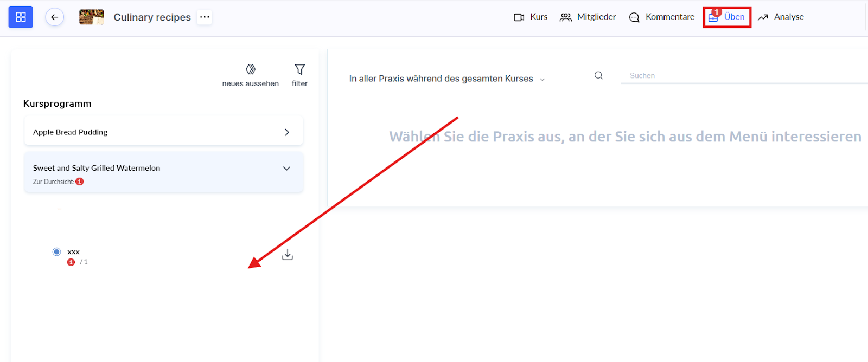Screen dimensions: 868x362
Task: Click the Culinary recipes course thumbnail
Action: click(91, 17)
